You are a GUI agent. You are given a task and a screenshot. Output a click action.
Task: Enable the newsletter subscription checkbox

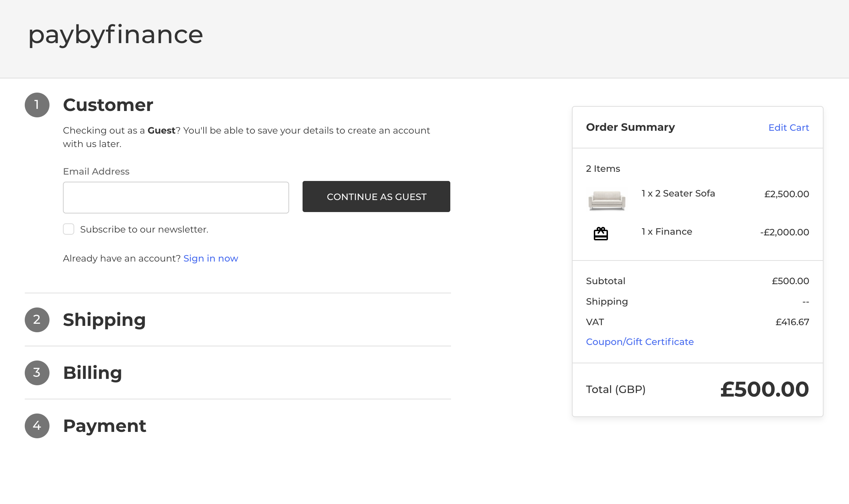tap(69, 229)
